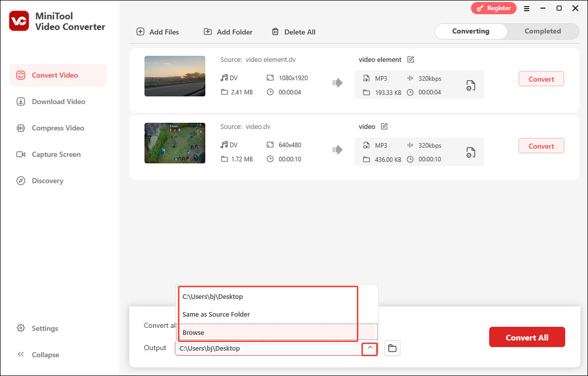Click Add Folder
Screen dimensions: 588x376
coord(228,32)
